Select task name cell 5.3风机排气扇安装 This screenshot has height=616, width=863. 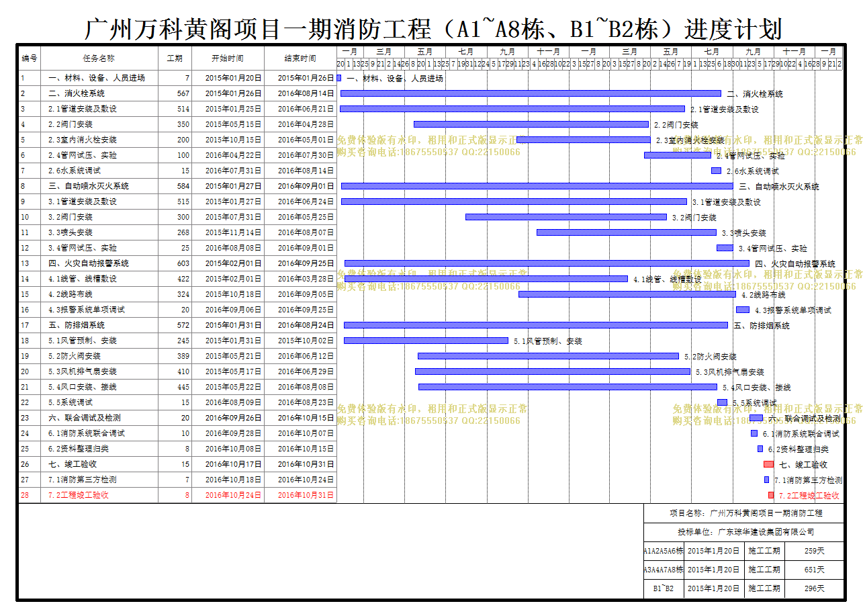pyautogui.click(x=99, y=371)
